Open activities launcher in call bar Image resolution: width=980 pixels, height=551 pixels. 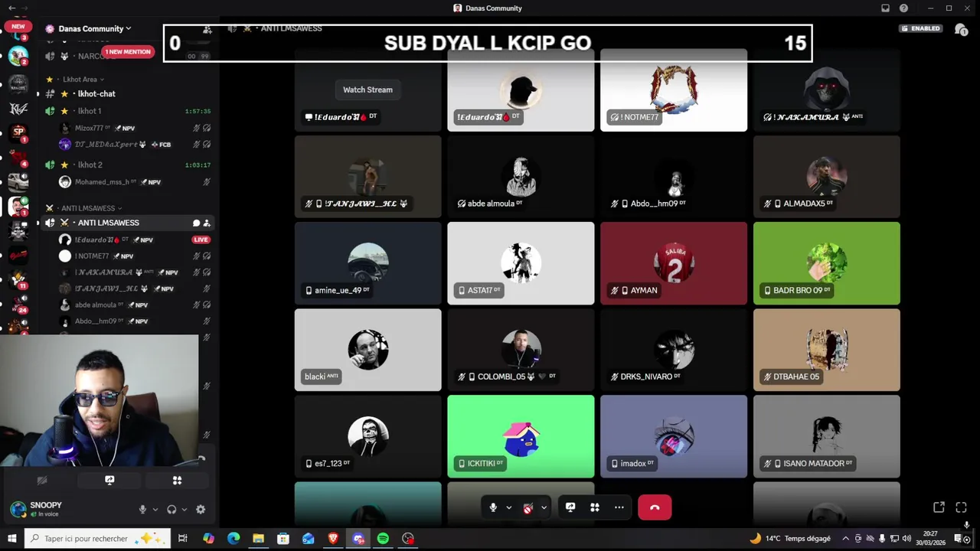[x=595, y=507]
